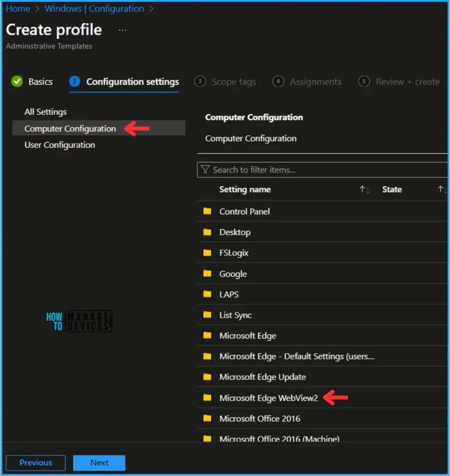This screenshot has height=476, width=450.
Task: Select Computer Configuration in the left tree
Action: pyautogui.click(x=99, y=128)
